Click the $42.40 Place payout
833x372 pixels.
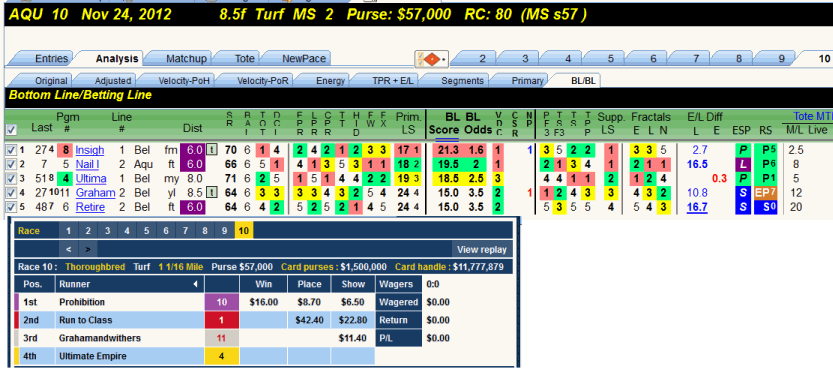pyautogui.click(x=309, y=320)
